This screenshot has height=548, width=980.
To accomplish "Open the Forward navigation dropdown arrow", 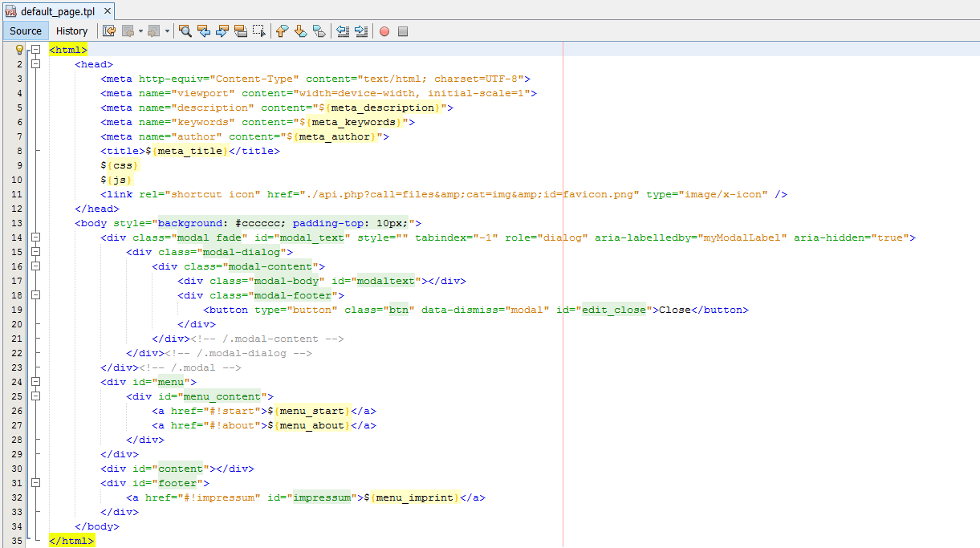I will [x=168, y=31].
